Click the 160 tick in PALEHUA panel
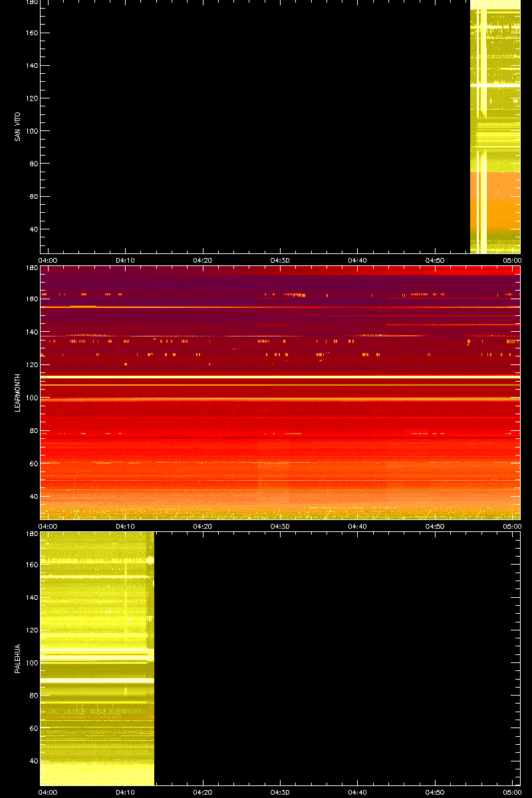This screenshot has height=798, width=532. (31, 565)
